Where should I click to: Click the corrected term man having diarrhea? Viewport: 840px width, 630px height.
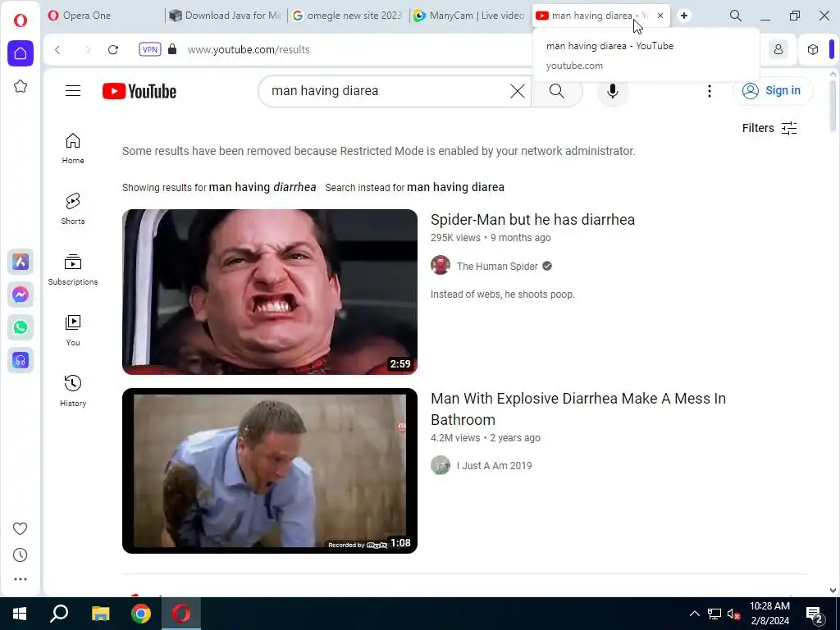pyautogui.click(x=262, y=187)
